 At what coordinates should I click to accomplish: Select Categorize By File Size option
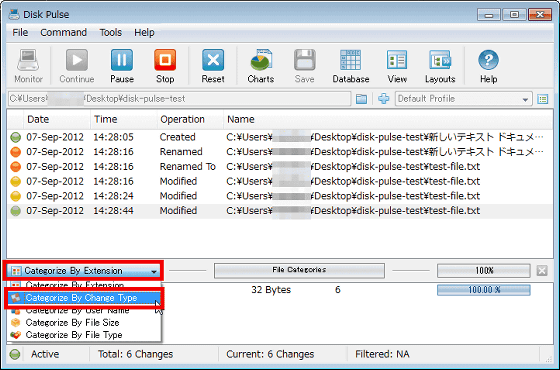coord(84,322)
